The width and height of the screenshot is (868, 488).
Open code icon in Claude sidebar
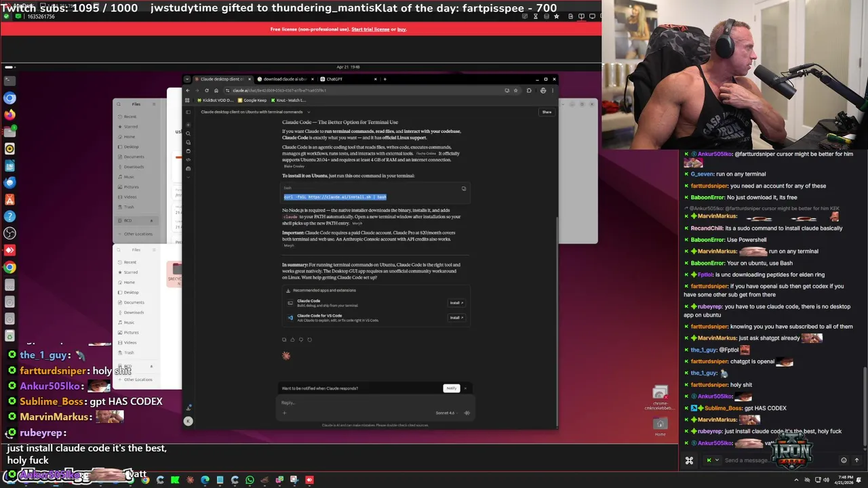point(188,160)
